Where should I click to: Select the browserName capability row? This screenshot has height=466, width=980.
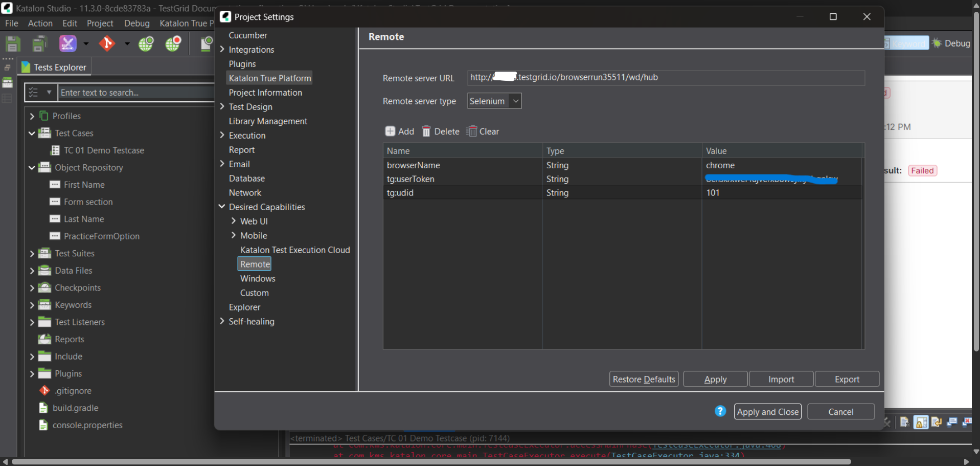(623, 165)
